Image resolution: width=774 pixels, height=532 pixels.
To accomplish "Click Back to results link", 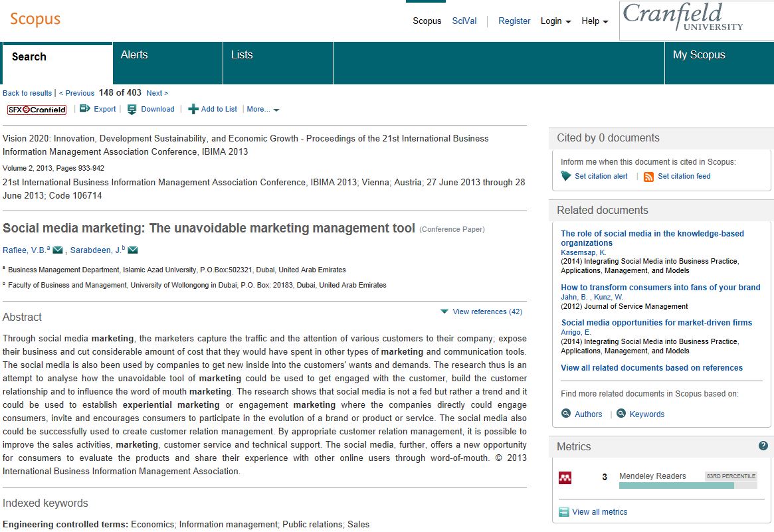I will 27,93.
